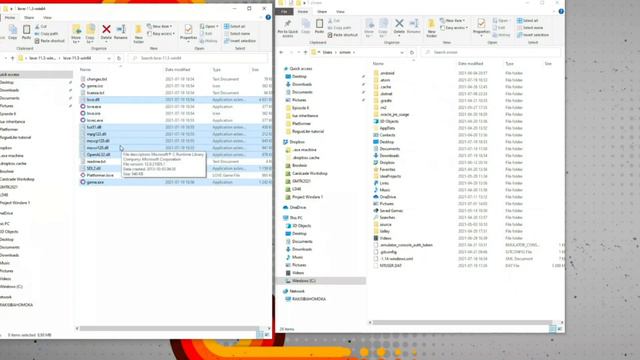Switch simon window to details view
This screenshot has width=640, height=360.
click(x=552, y=329)
